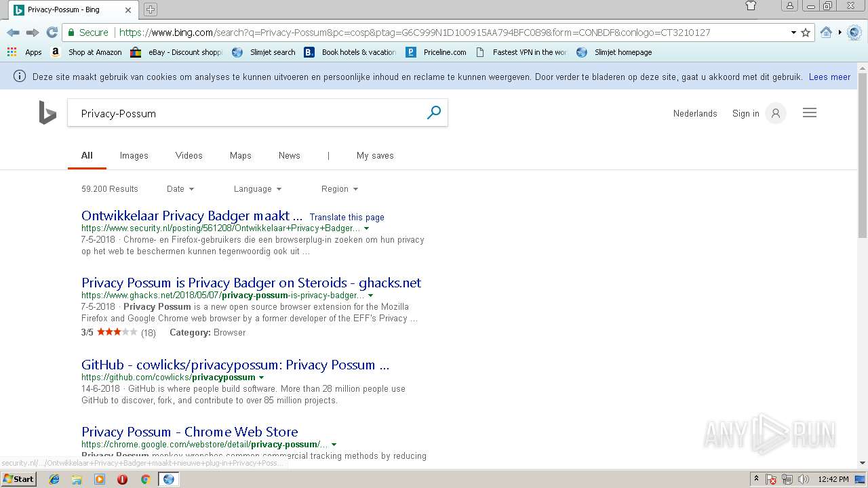Launch media player from the taskbar
Screen dimensions: 868x488
(x=100, y=479)
